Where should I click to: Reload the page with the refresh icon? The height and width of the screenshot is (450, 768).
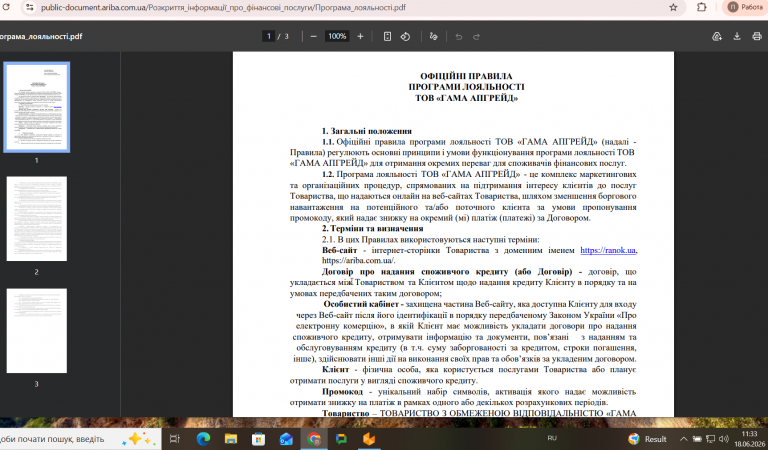coord(6,7)
